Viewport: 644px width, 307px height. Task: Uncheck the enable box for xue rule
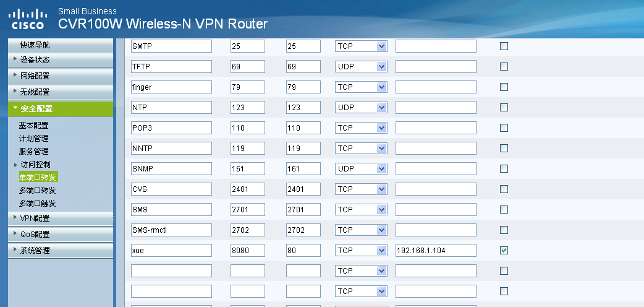tap(504, 250)
